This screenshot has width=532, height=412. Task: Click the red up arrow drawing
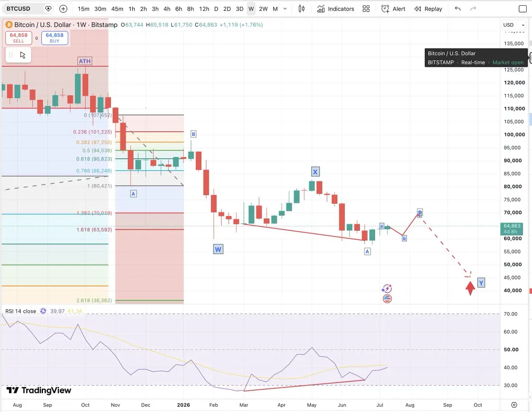(470, 288)
